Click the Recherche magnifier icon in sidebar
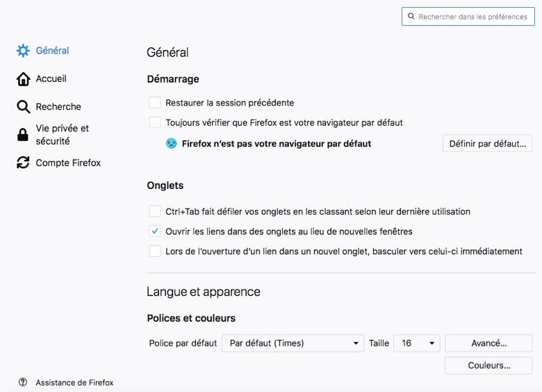The image size is (542, 392). click(x=23, y=107)
